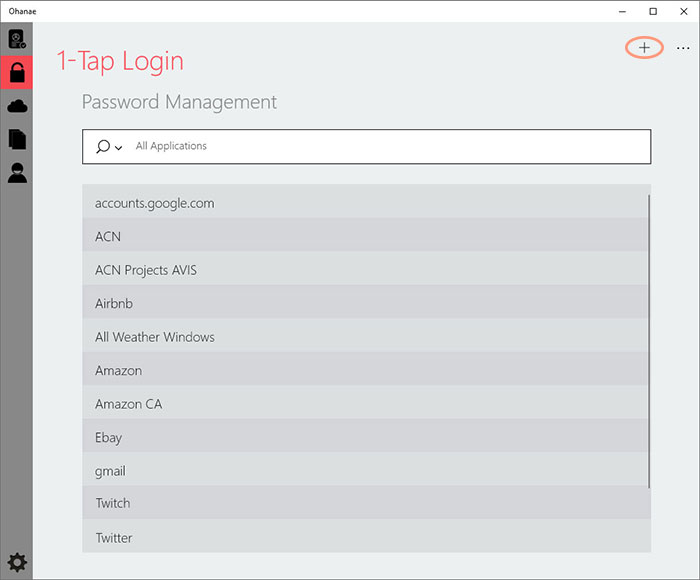Click the password list vertical scrollbar
700x580 pixels.
coord(649,341)
